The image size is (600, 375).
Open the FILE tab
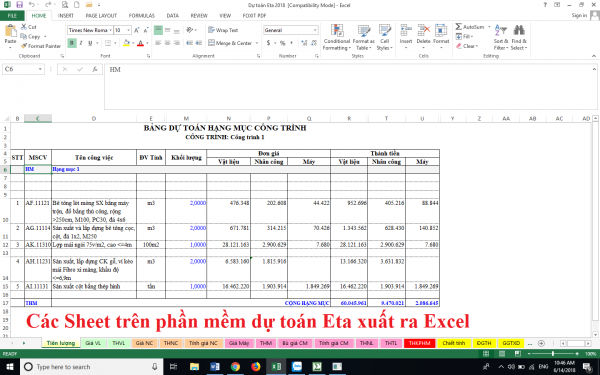[12, 16]
